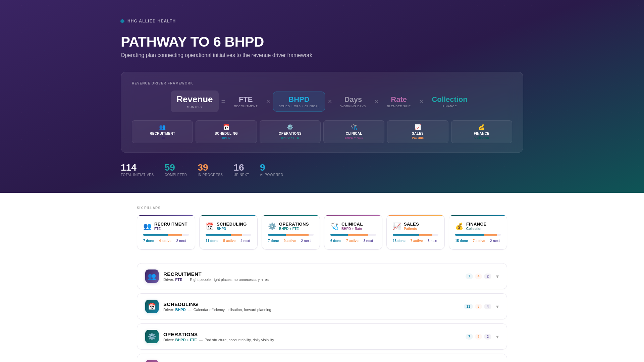The width and height of the screenshot is (644, 362).
Task: Open the Clinical framework tile label
Action: click(354, 134)
